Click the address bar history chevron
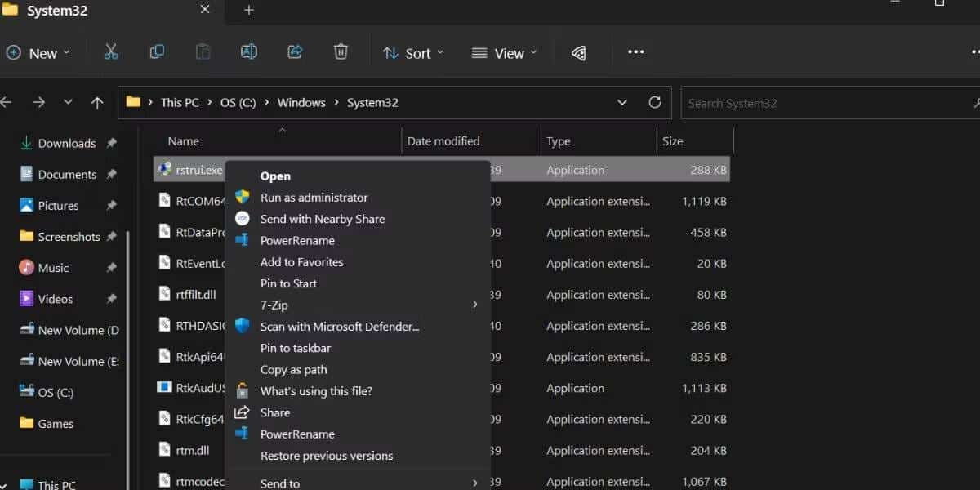This screenshot has width=980, height=490. (x=621, y=102)
